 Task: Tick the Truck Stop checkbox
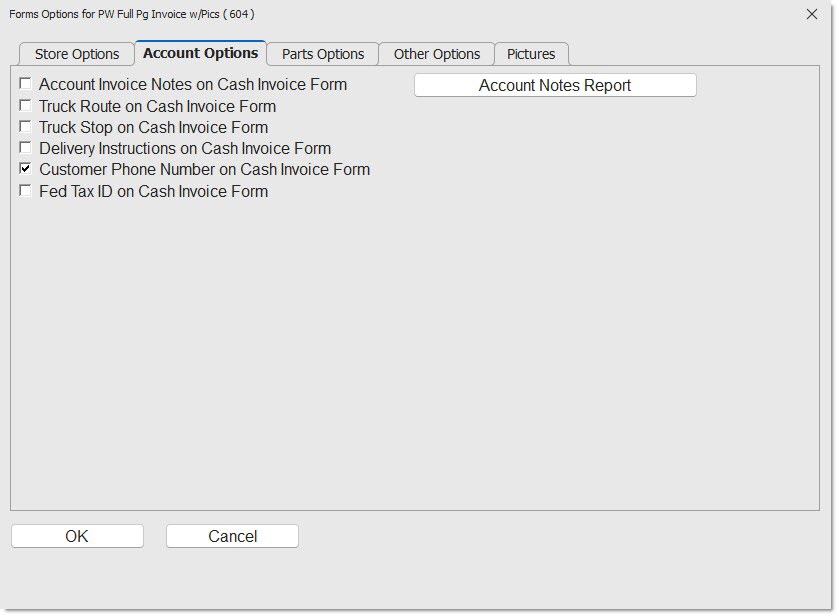tap(26, 127)
